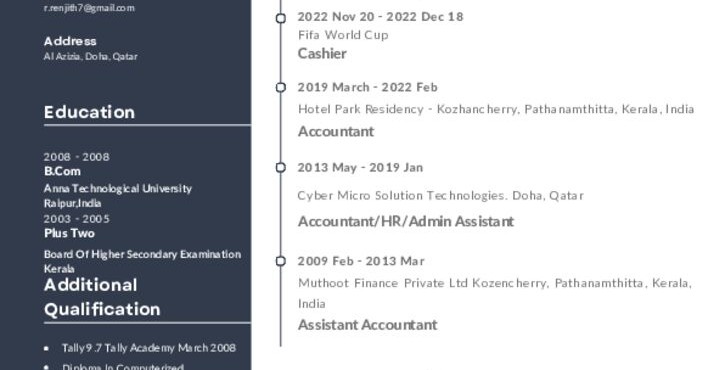
Task: Select the Assistant Accountant job title
Action: point(368,325)
